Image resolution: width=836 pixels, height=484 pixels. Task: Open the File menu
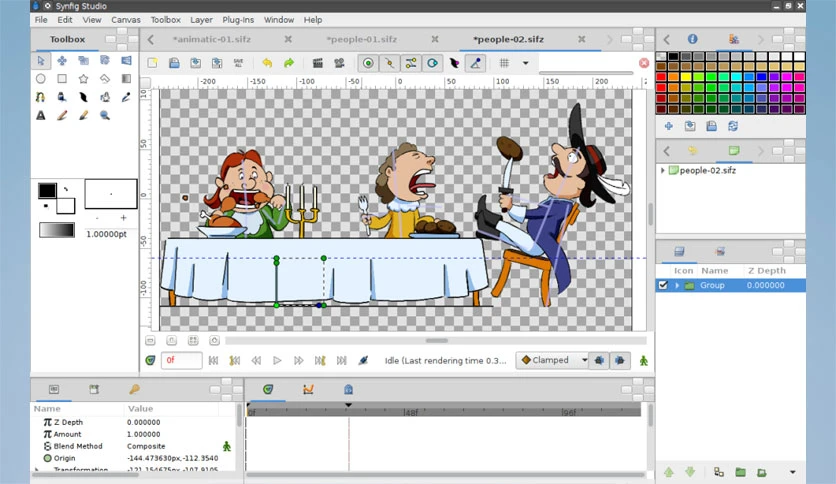click(x=41, y=20)
